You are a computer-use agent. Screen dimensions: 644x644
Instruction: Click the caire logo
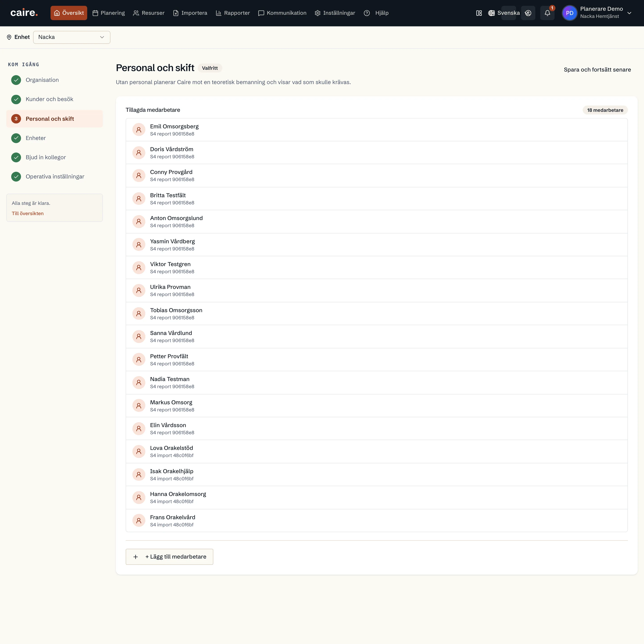pos(24,13)
